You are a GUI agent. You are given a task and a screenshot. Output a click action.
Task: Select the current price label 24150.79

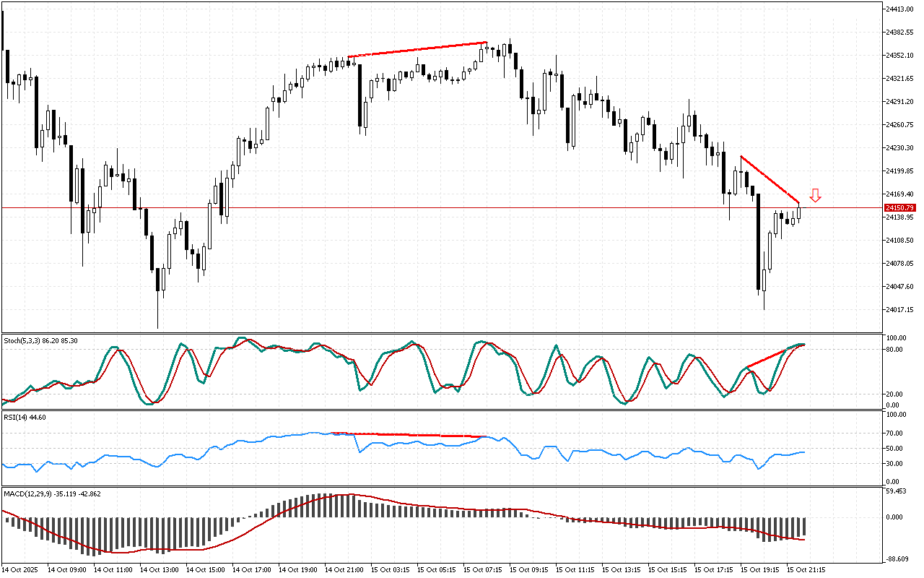[x=898, y=208]
